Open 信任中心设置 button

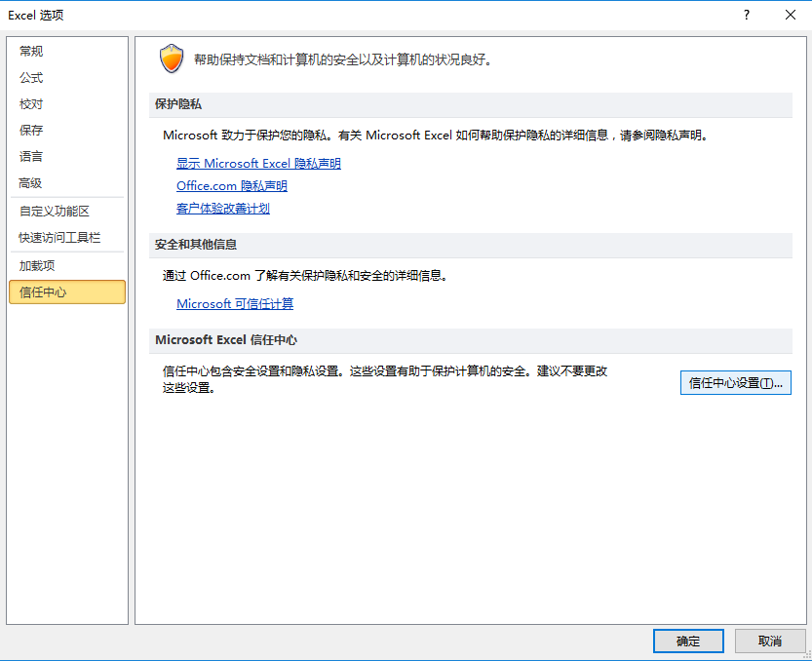point(735,383)
